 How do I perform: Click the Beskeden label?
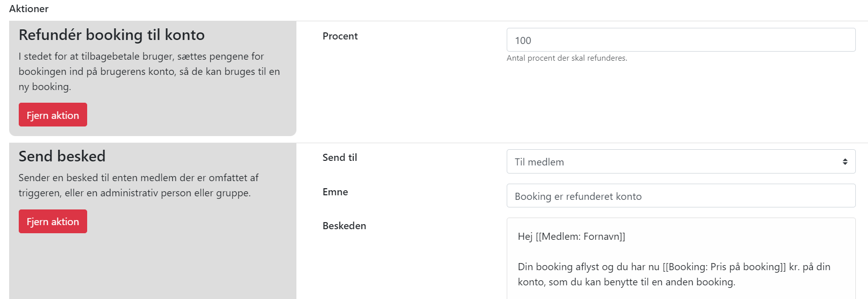[x=344, y=226]
